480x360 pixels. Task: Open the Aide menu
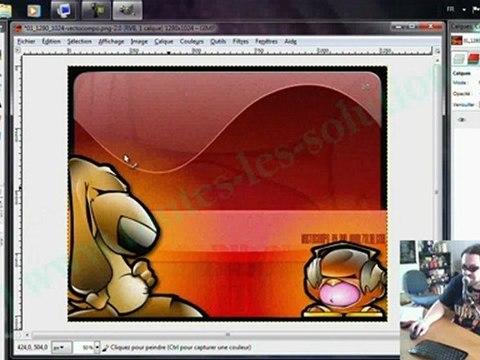pyautogui.click(x=290, y=41)
